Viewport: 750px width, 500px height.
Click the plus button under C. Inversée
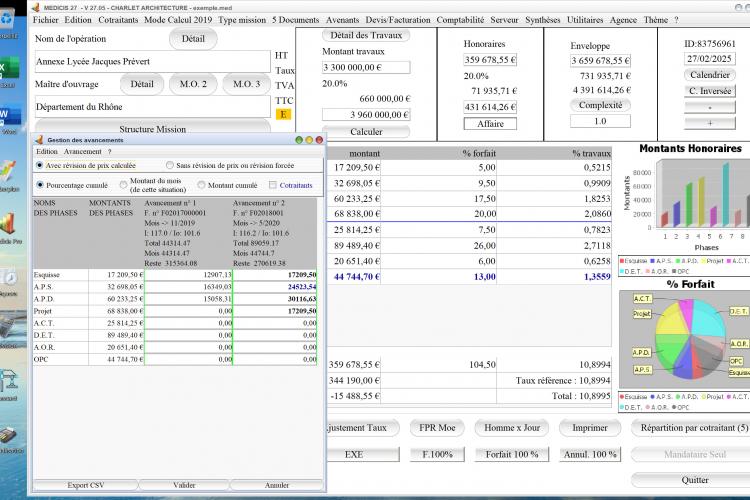710,123
